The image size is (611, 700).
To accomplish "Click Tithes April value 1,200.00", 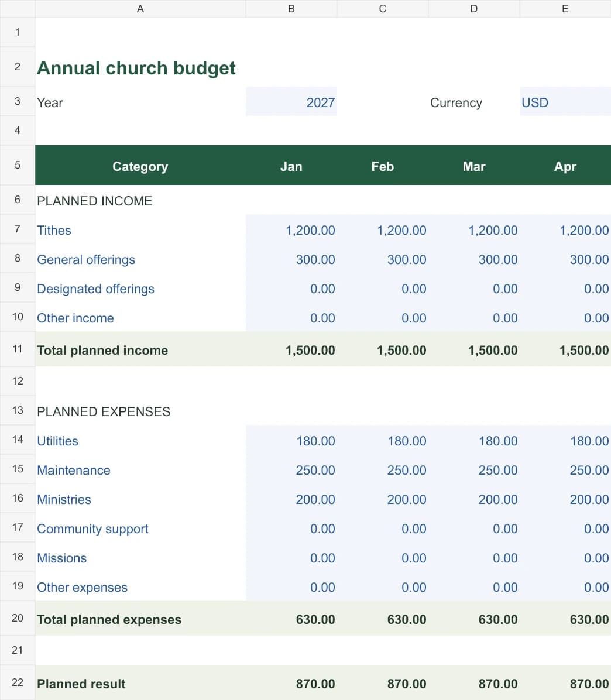I will pos(565,229).
